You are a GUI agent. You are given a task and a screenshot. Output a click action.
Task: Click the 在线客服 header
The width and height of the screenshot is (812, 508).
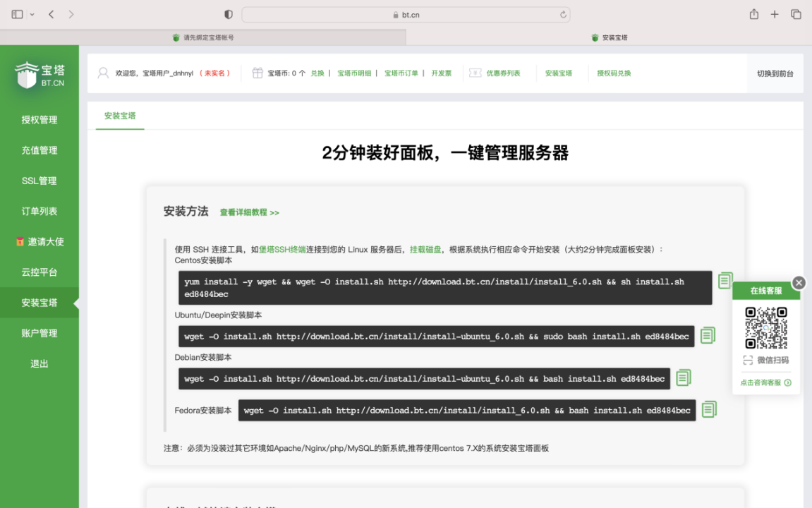[766, 291]
